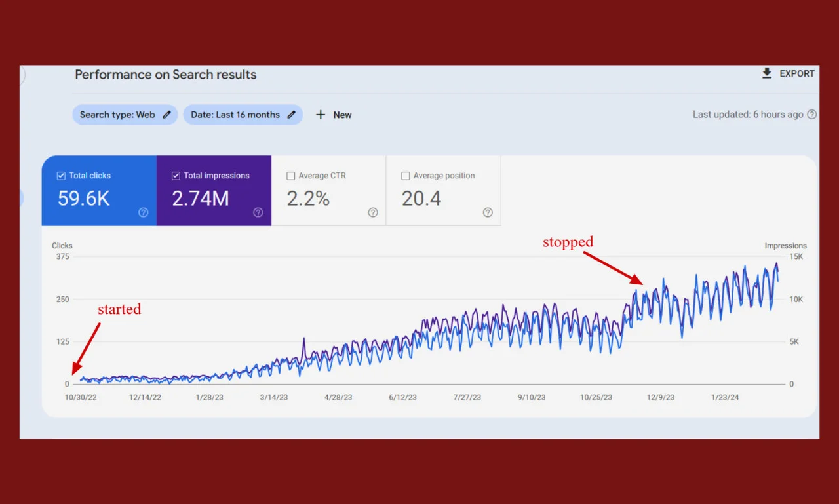Click the impressions spike before 4/28/23
This screenshot has height=504, width=839.
(x=303, y=339)
